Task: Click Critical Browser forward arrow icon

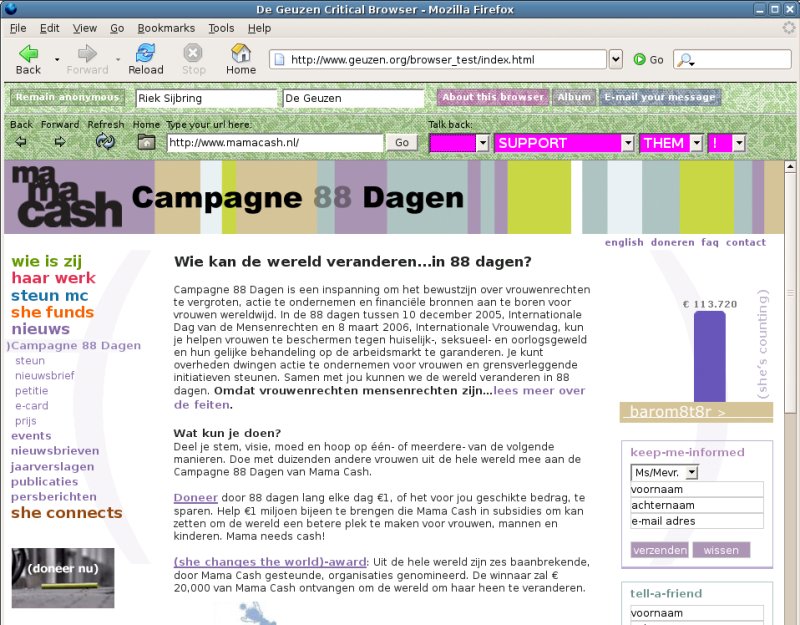Action: 60,142
